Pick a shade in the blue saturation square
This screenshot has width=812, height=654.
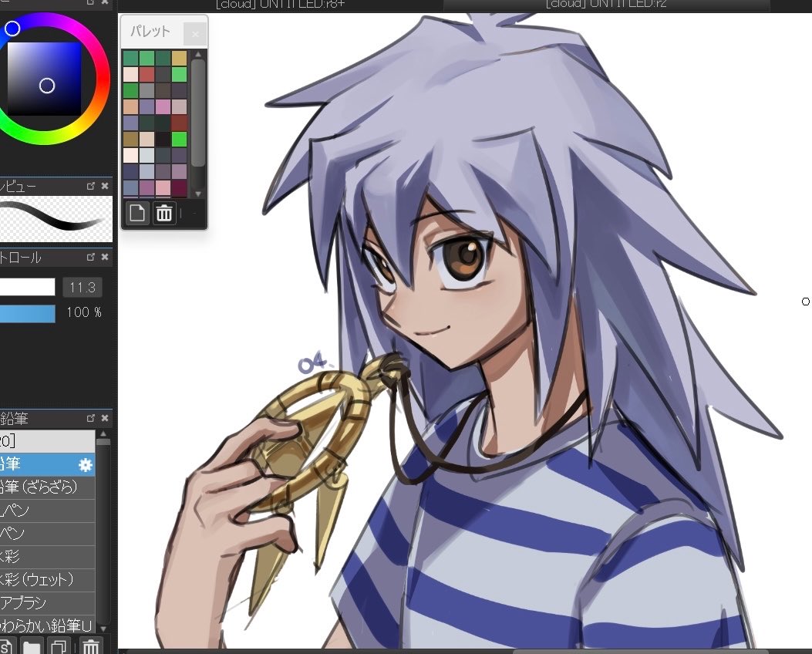(44, 79)
